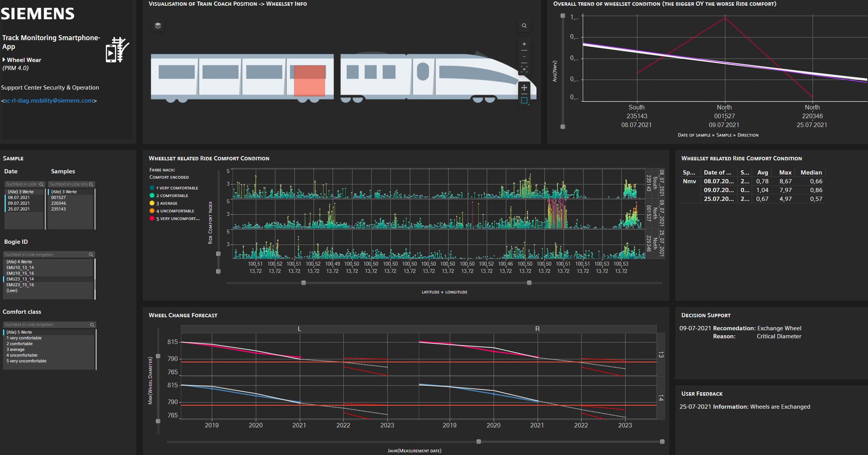Click the magnifier search icon above the train

[x=524, y=26]
